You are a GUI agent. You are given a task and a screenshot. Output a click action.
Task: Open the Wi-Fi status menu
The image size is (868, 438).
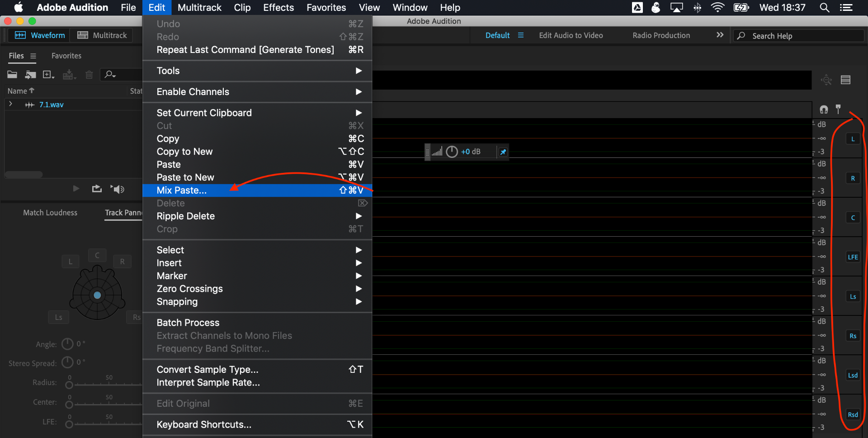tap(717, 8)
